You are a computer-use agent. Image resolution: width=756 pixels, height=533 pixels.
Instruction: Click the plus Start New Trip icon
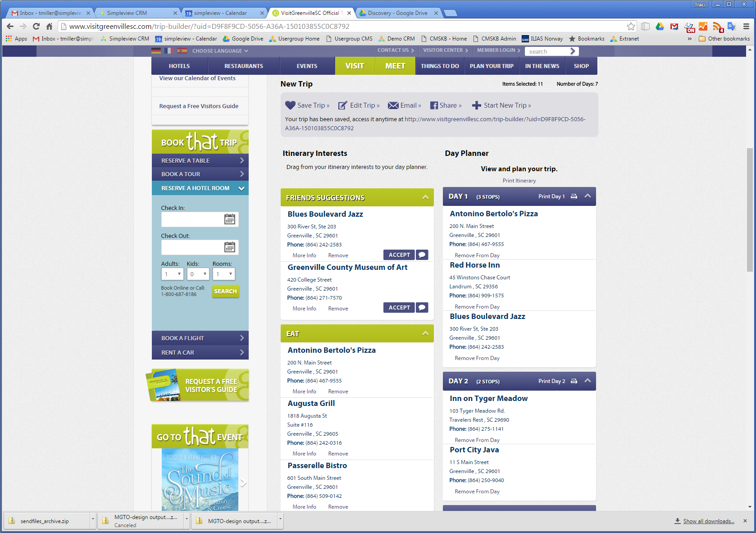click(476, 105)
